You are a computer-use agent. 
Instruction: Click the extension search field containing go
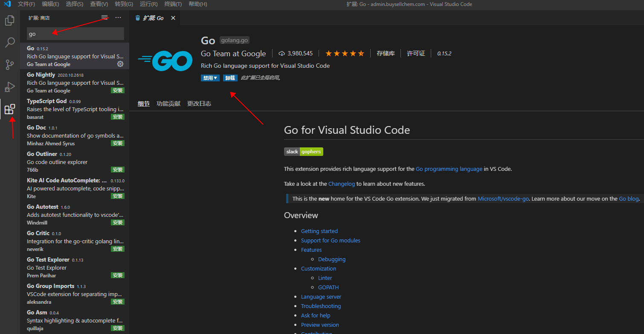tap(75, 34)
